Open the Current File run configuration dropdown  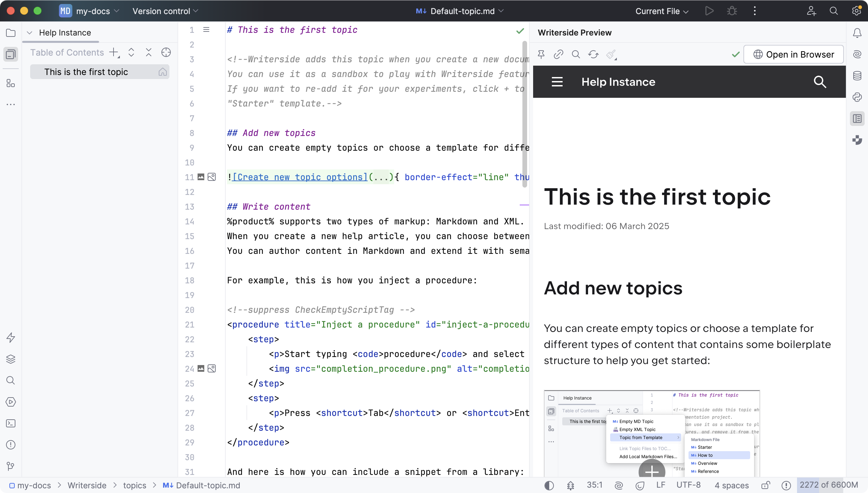[x=660, y=11]
